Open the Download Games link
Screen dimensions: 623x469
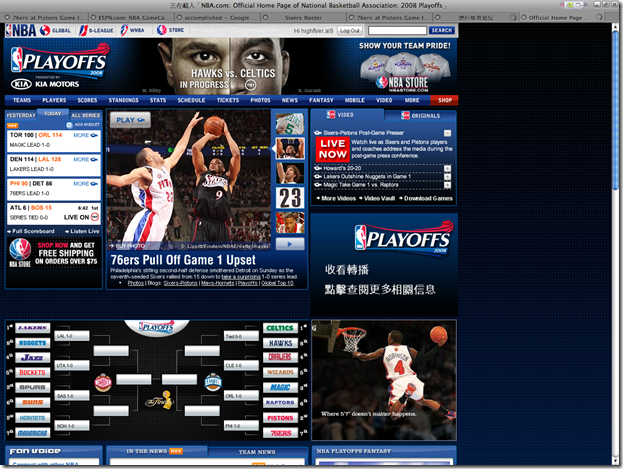coord(426,198)
